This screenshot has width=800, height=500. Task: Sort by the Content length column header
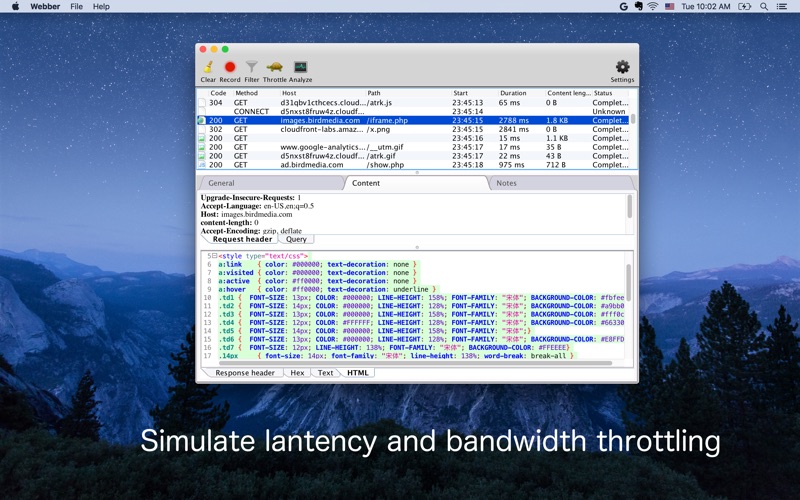click(568, 93)
